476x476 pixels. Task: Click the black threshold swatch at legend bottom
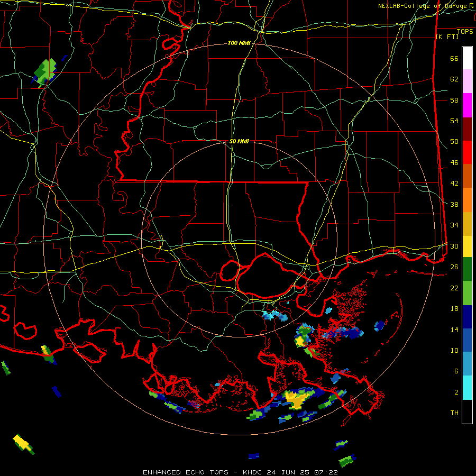pyautogui.click(x=467, y=411)
